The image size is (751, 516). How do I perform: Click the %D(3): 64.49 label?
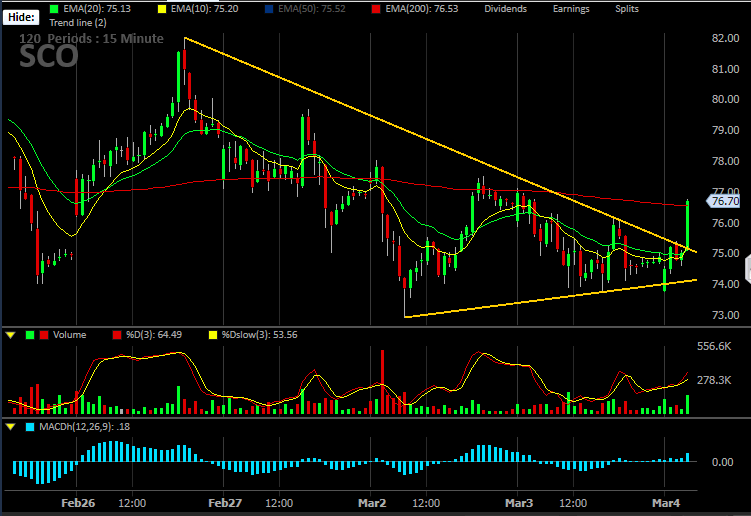(x=154, y=334)
